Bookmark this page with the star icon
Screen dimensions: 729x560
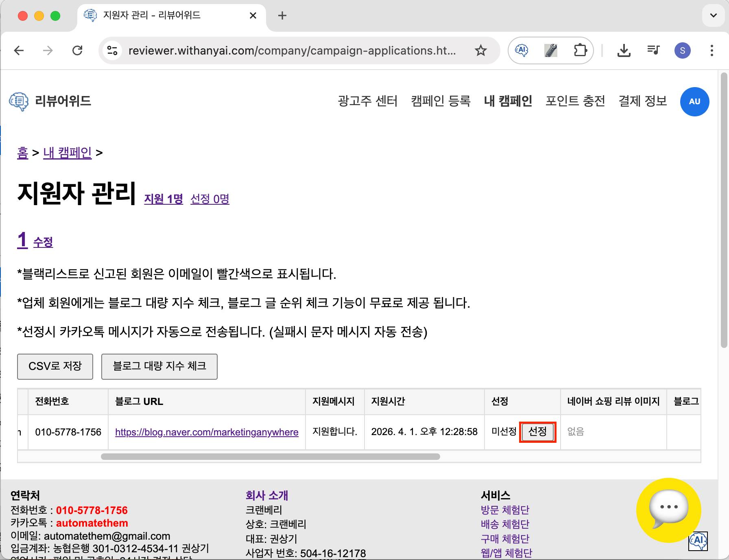coord(480,50)
